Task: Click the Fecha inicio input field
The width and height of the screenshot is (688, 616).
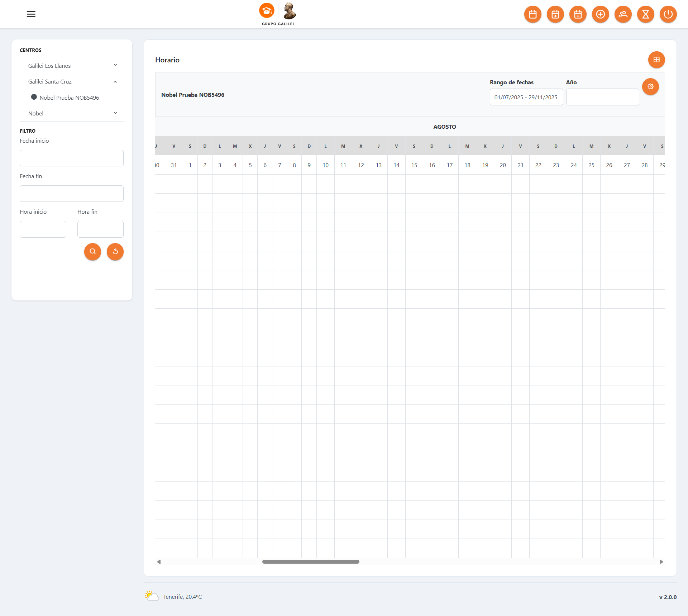Action: 72,158
